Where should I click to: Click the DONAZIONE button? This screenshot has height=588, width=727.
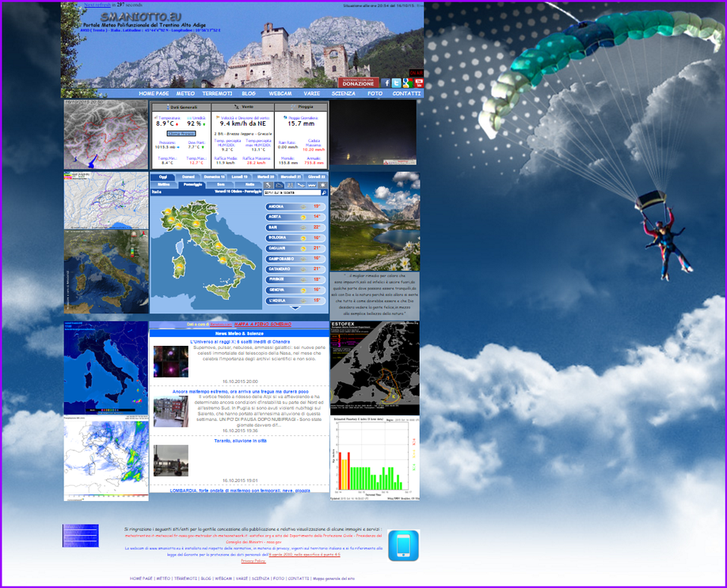(359, 82)
